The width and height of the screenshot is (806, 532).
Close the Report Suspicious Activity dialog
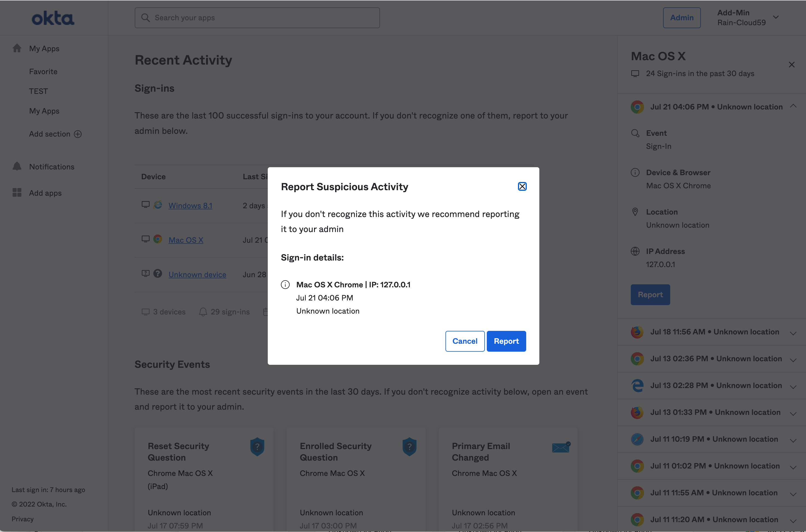click(522, 186)
